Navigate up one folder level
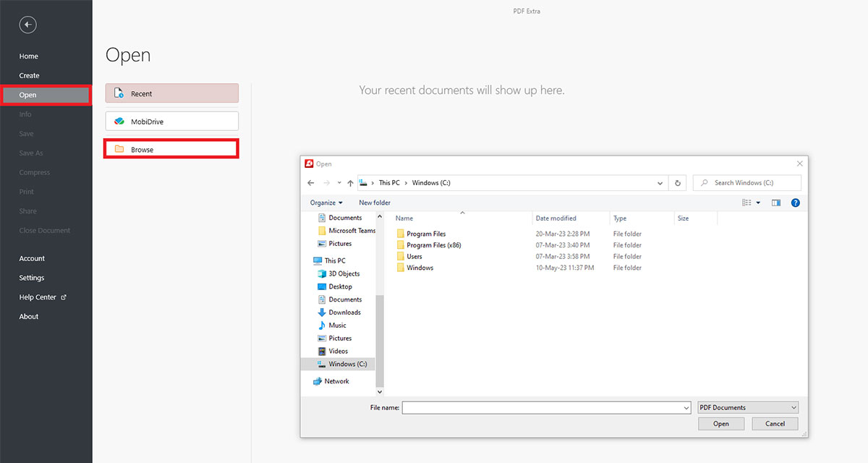This screenshot has height=463, width=868. pyautogui.click(x=350, y=182)
